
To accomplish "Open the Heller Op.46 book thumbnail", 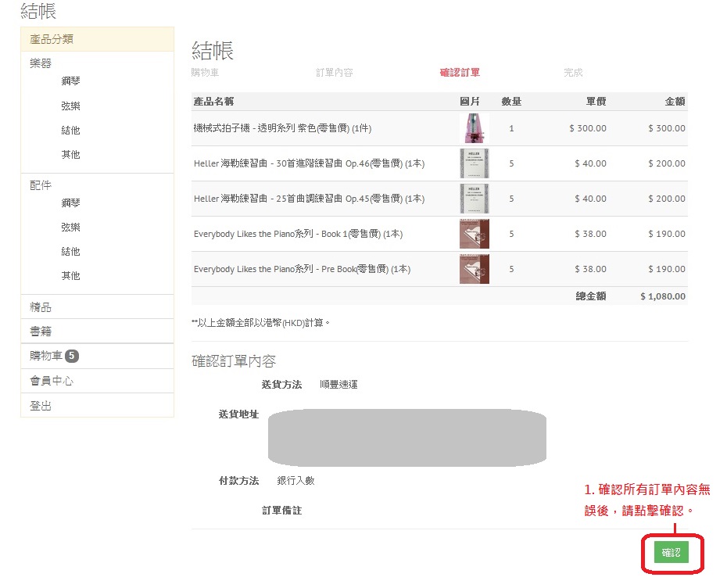I will [x=474, y=163].
